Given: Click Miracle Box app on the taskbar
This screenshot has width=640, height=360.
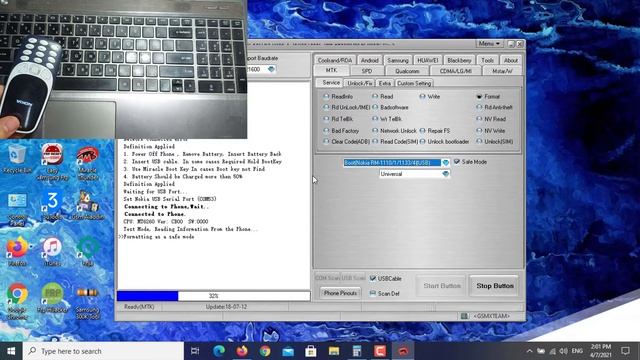Looking at the screenshot, I should (403, 351).
